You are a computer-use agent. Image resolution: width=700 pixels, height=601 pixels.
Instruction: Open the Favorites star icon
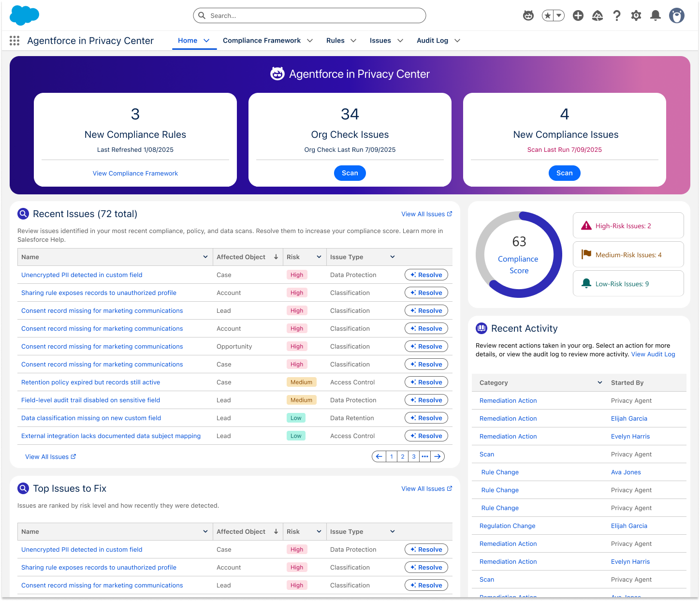coord(548,16)
